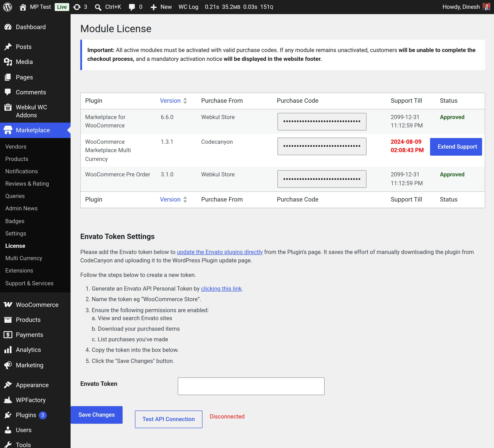Image resolution: width=494 pixels, height=448 pixels.
Task: Click the Save Changes button
Action: (x=97, y=415)
